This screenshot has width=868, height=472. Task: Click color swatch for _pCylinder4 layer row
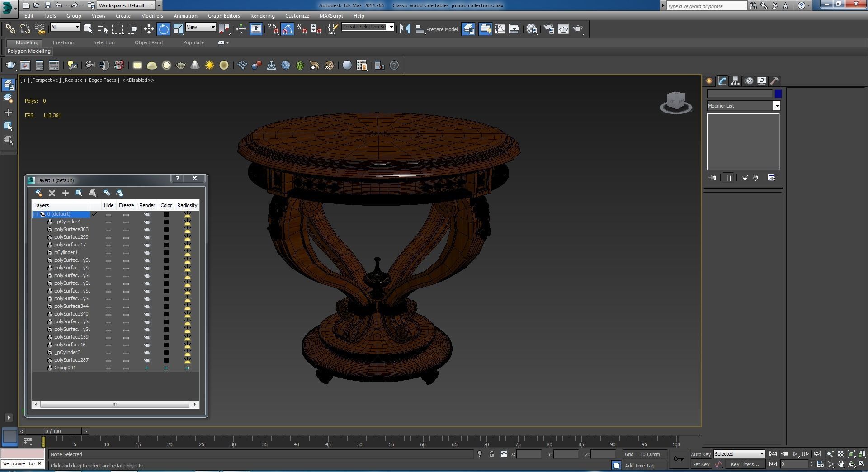pos(166,222)
